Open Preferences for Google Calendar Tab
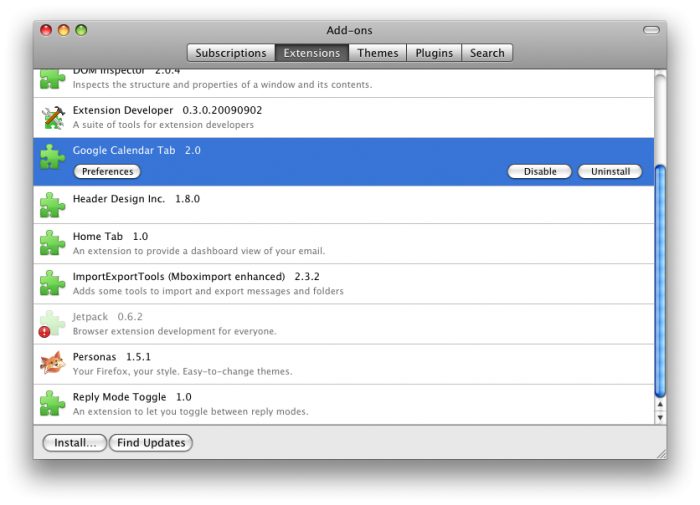 (107, 171)
